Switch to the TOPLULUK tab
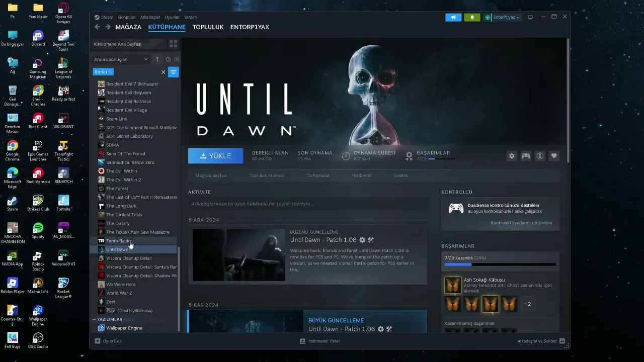 pyautogui.click(x=208, y=27)
